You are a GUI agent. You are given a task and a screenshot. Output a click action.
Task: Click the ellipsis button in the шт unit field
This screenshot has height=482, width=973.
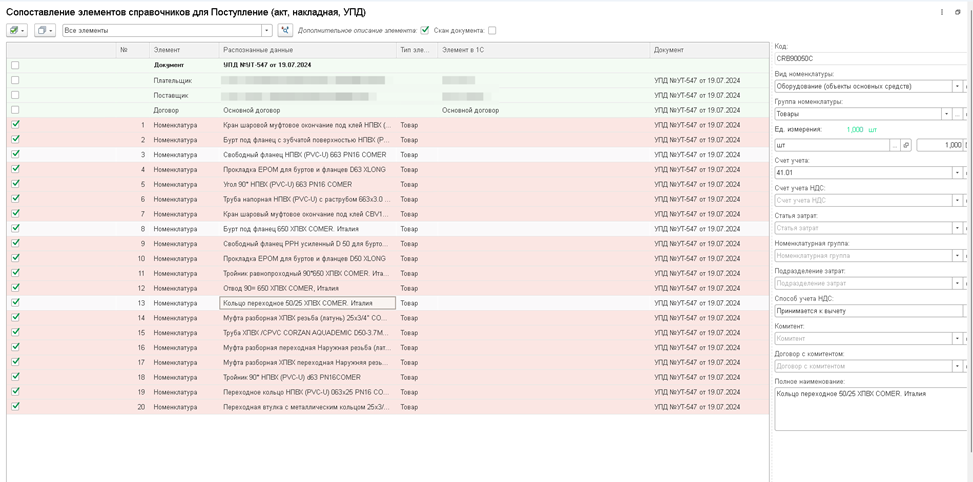(x=894, y=145)
